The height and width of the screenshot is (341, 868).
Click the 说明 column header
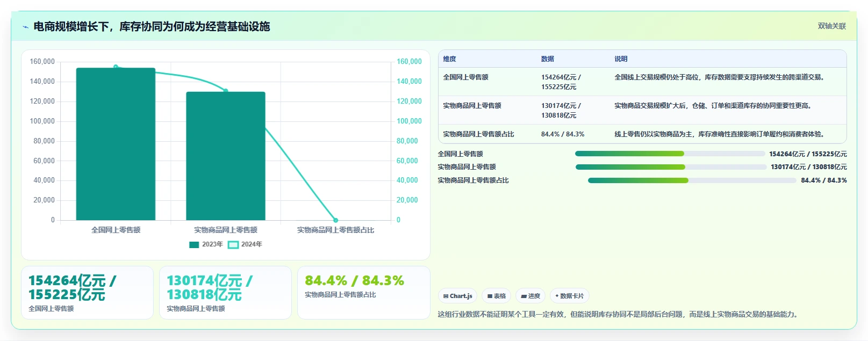point(621,59)
